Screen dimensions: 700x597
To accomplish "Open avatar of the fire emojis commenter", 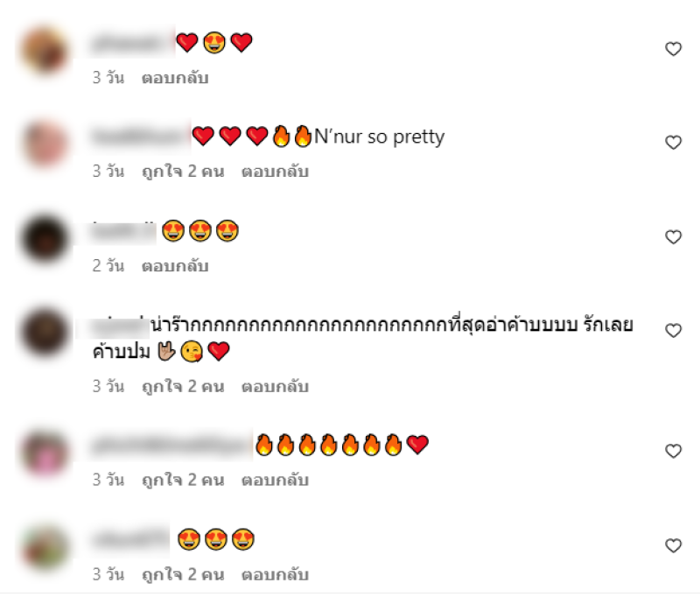I will click(x=45, y=453).
